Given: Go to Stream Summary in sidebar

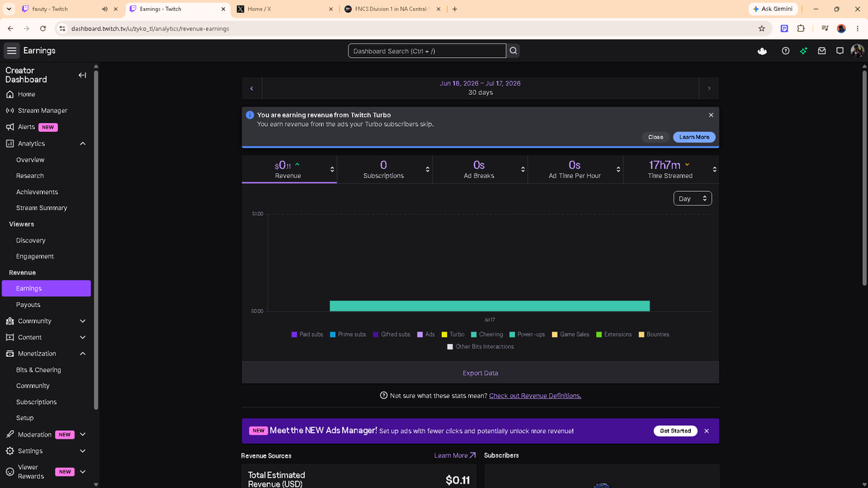Looking at the screenshot, I should point(42,208).
